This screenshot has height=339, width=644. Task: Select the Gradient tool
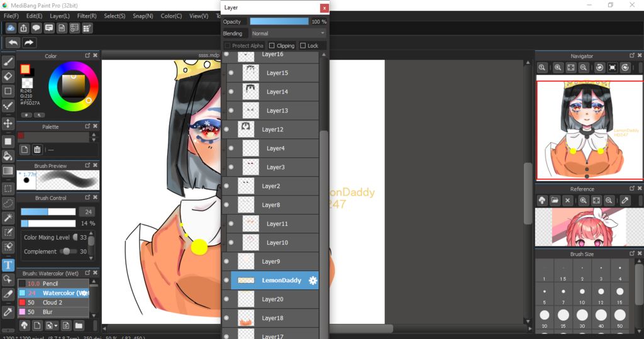(8, 171)
